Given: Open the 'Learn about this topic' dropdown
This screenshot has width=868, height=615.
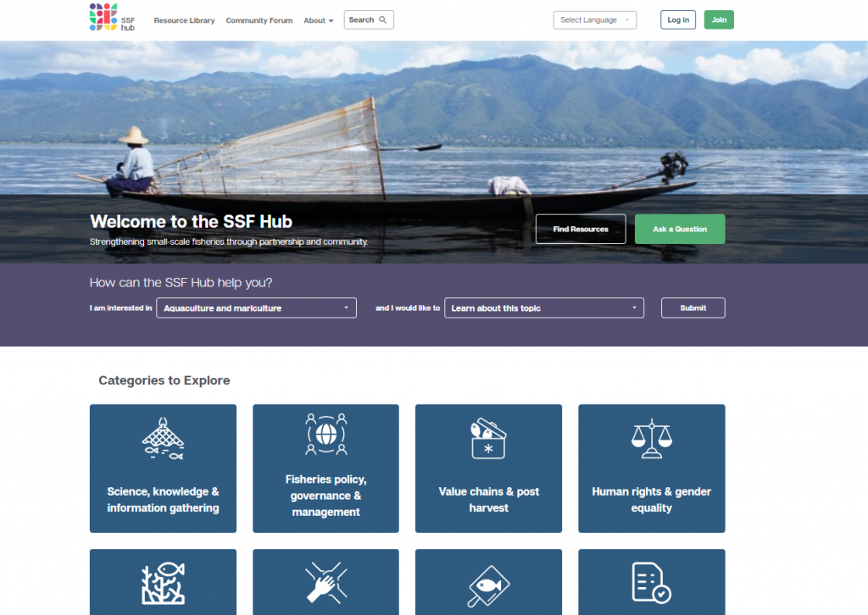Looking at the screenshot, I should [544, 308].
